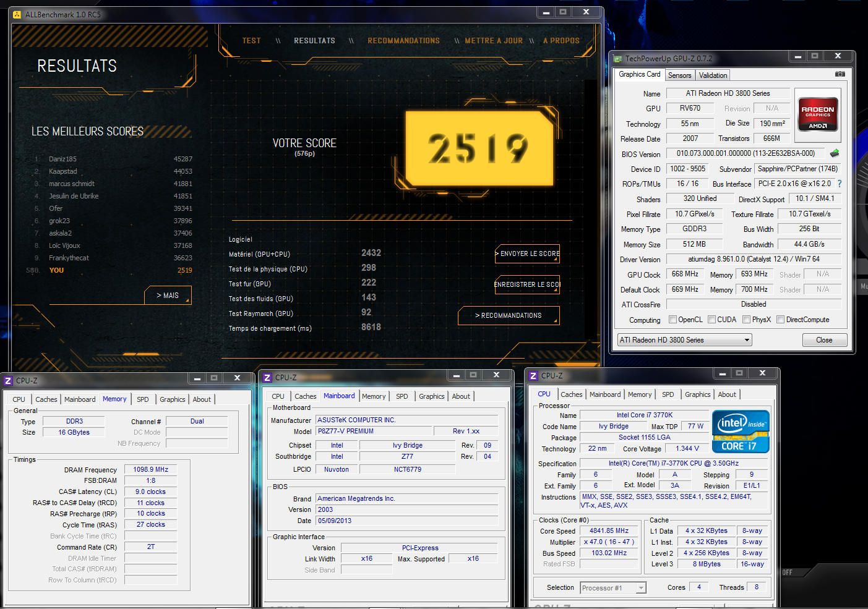Open the Validation tab in GPU-Z
The width and height of the screenshot is (868, 609).
point(713,75)
